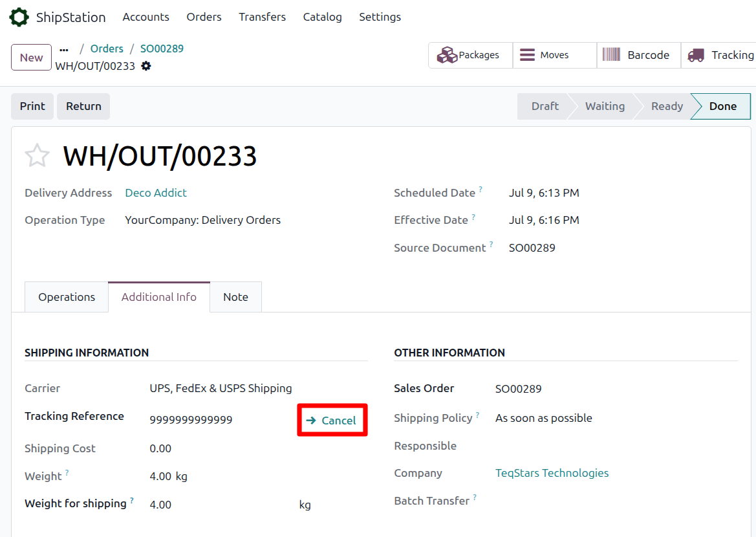
Task: Open the Moves smart button
Action: 554,55
